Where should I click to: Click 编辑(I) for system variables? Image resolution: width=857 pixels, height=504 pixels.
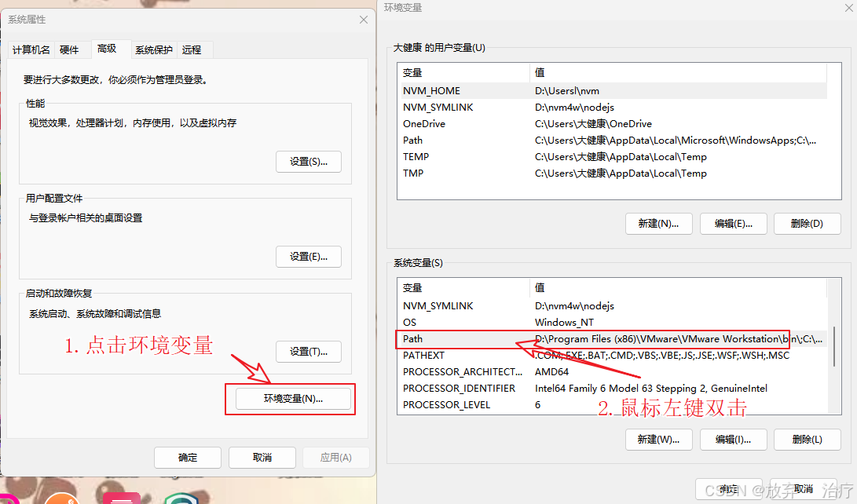click(733, 440)
